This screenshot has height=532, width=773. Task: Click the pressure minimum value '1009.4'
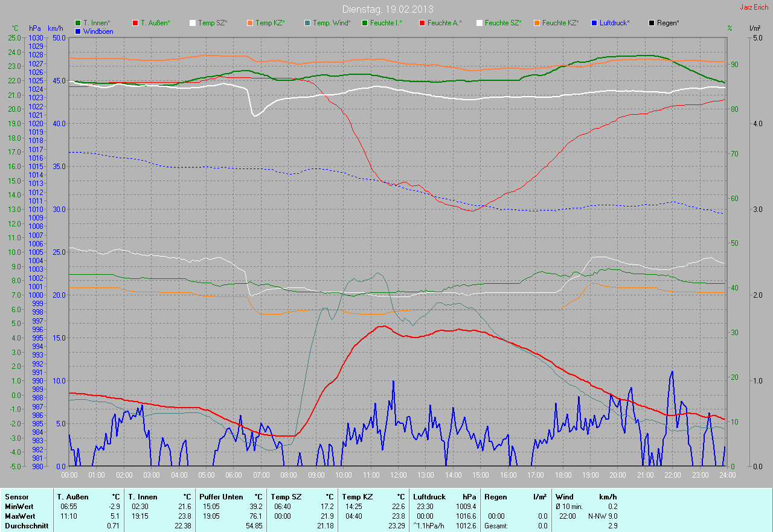click(x=465, y=506)
